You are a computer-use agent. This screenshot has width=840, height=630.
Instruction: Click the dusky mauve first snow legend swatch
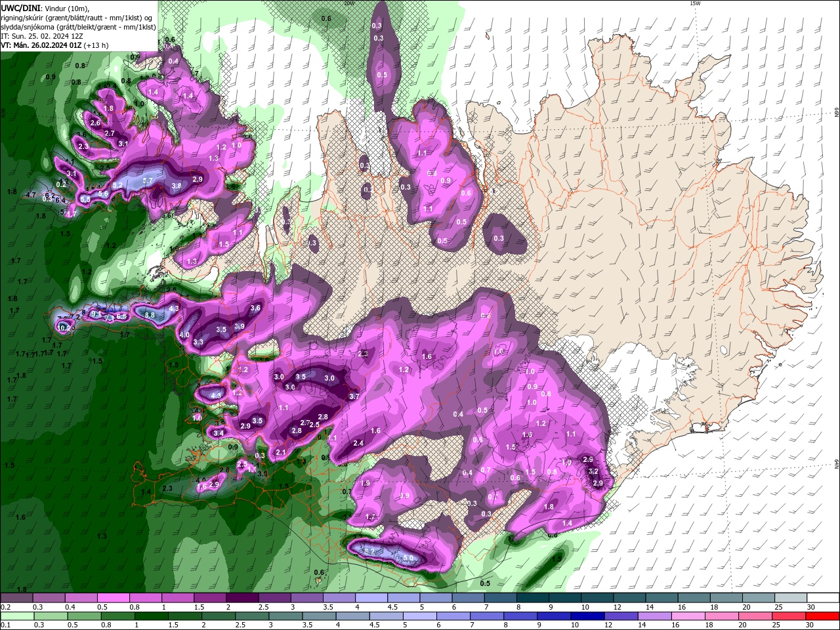(x=16, y=598)
